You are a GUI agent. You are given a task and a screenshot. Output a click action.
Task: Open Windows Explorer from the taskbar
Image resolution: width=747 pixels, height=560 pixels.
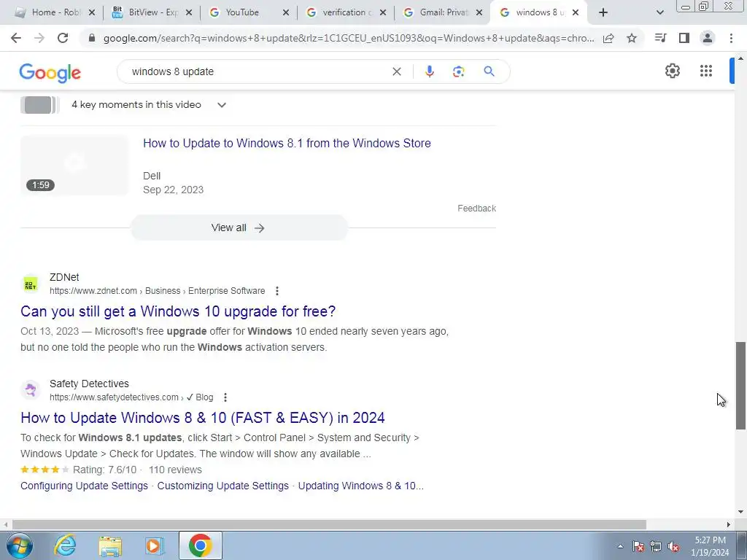point(110,545)
